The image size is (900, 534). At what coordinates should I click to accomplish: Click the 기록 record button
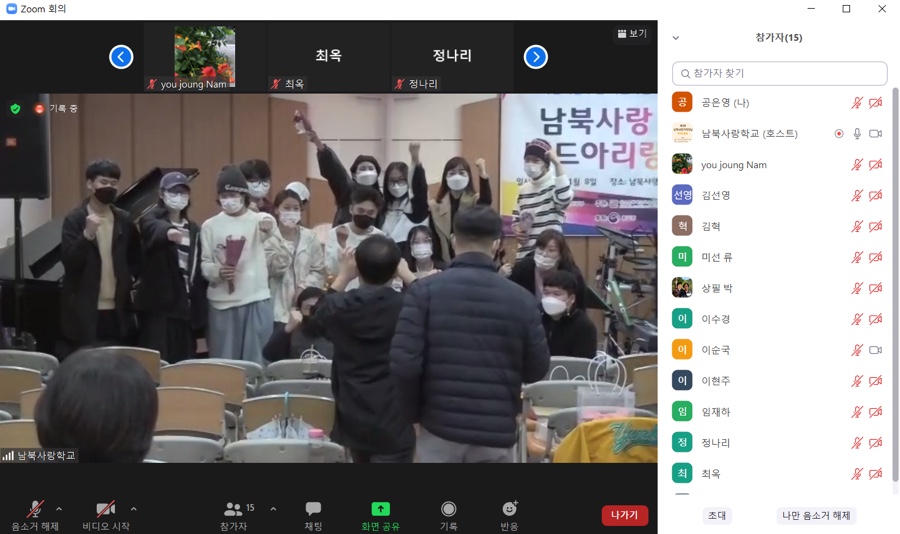point(449,515)
